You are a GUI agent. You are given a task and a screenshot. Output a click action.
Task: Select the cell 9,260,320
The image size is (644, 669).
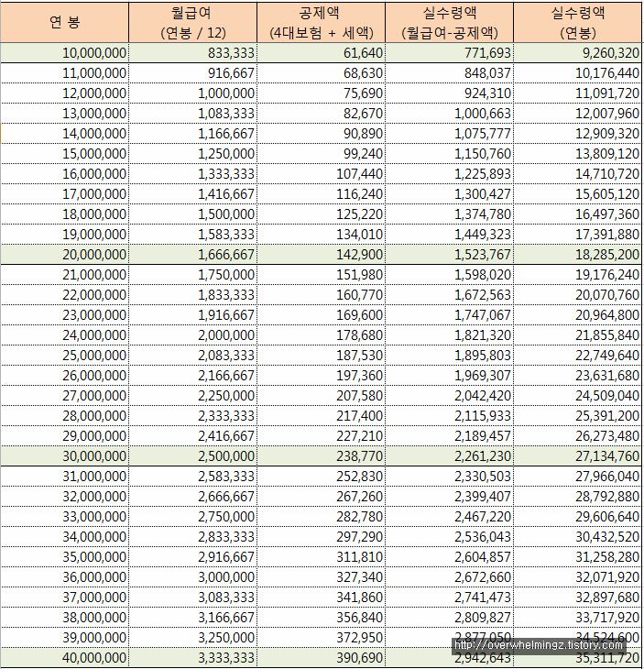pyautogui.click(x=578, y=53)
